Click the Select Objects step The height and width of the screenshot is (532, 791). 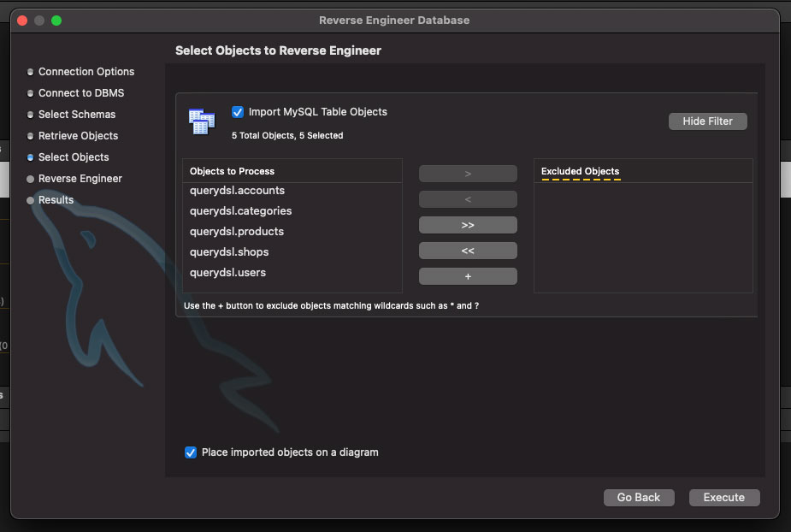pos(74,157)
